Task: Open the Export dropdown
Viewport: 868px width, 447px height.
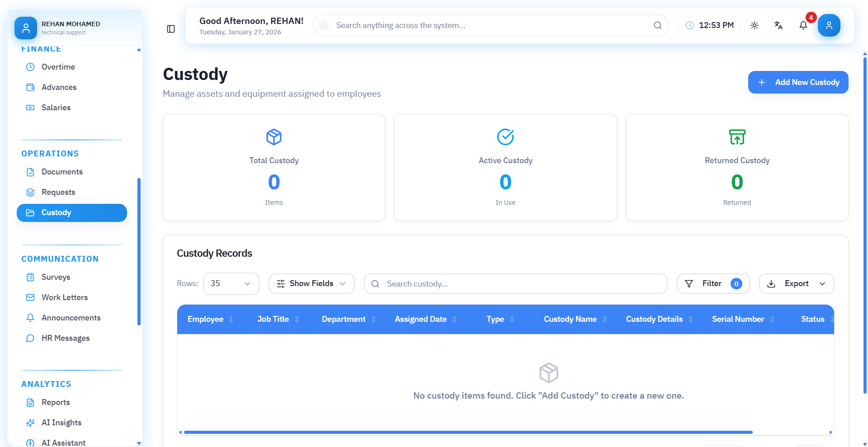Action: (x=796, y=284)
